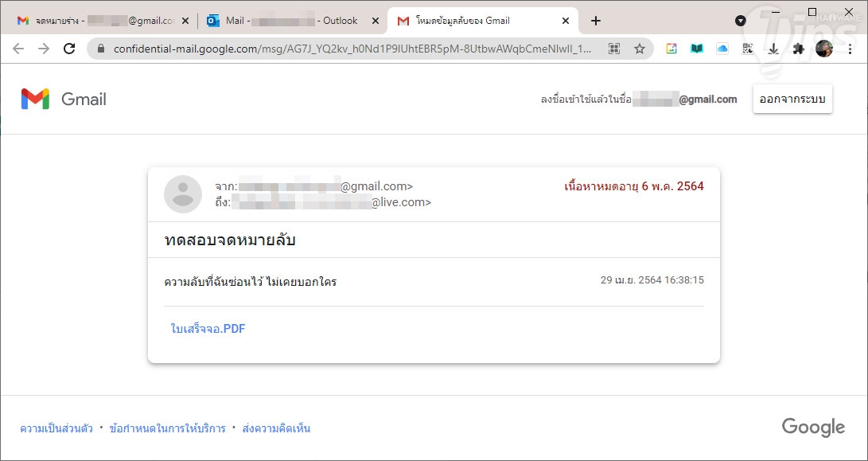
Task: Open the colorful image extension icon
Action: 671,49
